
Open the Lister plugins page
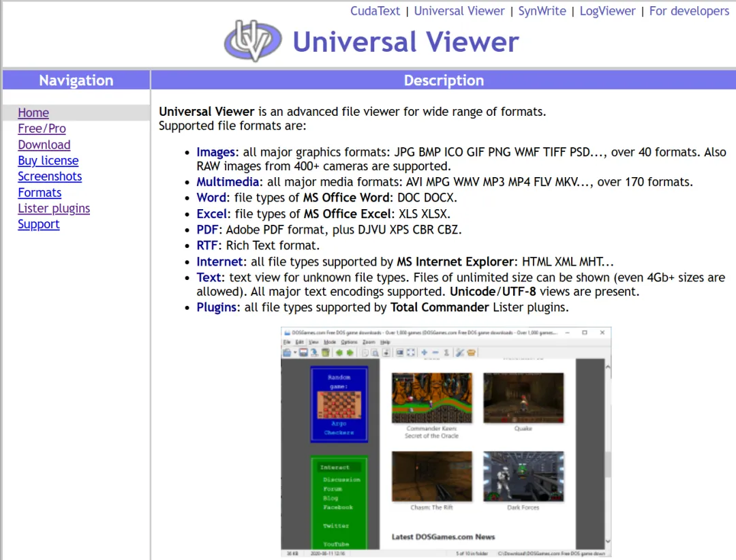coord(54,208)
